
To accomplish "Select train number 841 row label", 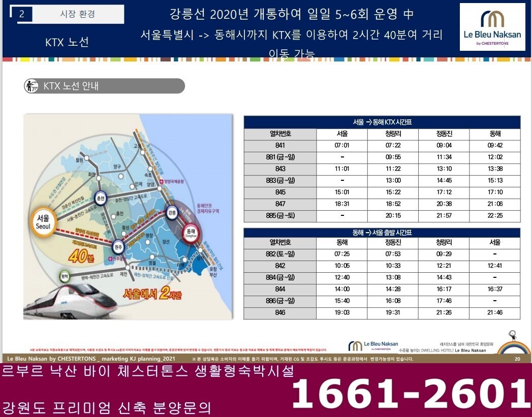I will pos(280,145).
